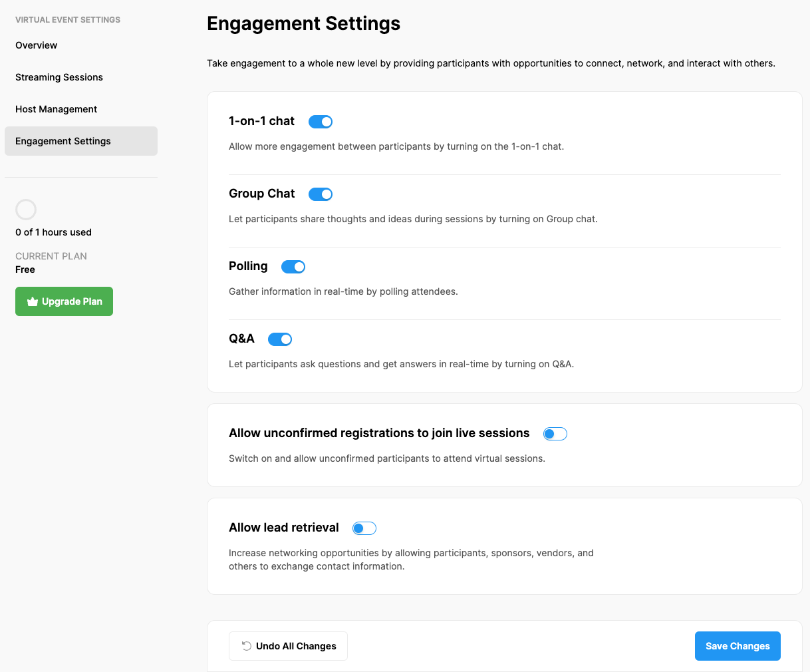The width and height of the screenshot is (810, 672).
Task: Click the circular hours usage indicator
Action: coord(26,210)
